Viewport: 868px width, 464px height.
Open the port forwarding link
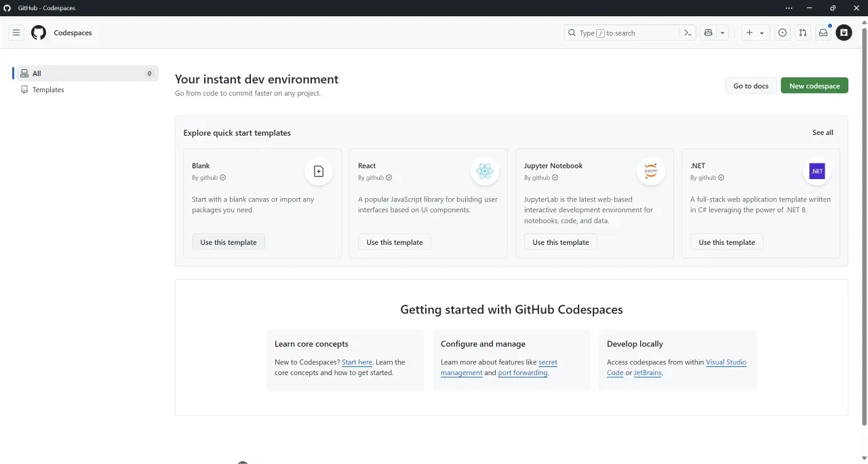[x=523, y=372]
